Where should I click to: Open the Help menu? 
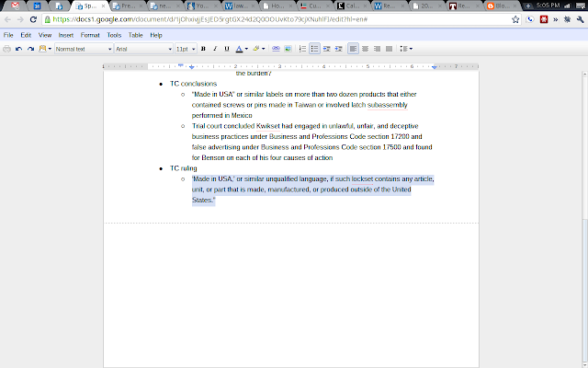pos(156,35)
